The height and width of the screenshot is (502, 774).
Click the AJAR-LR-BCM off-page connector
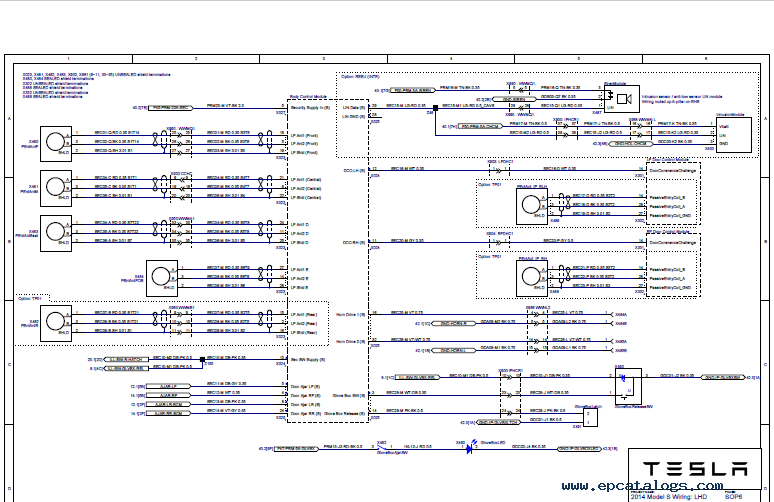pyautogui.click(x=168, y=404)
